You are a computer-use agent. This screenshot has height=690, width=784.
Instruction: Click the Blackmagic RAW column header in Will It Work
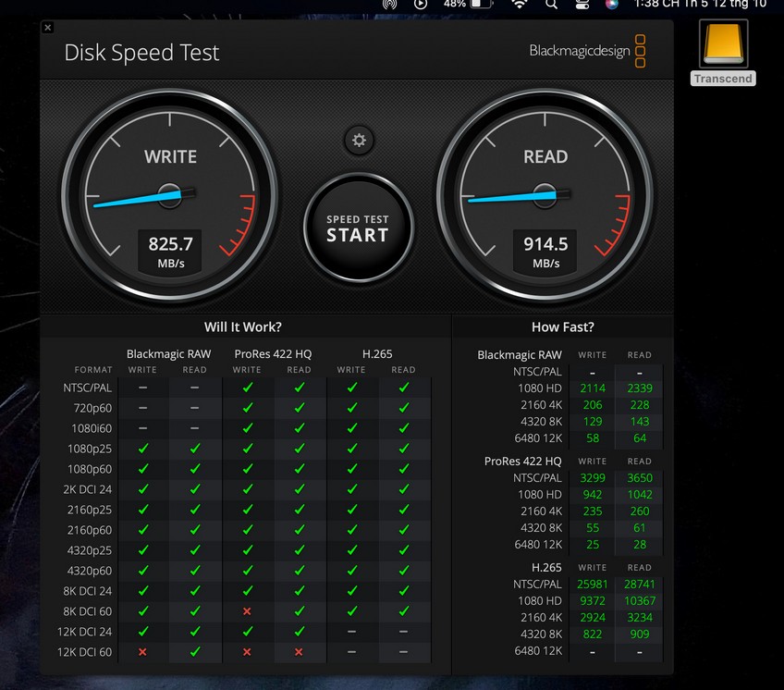point(168,354)
